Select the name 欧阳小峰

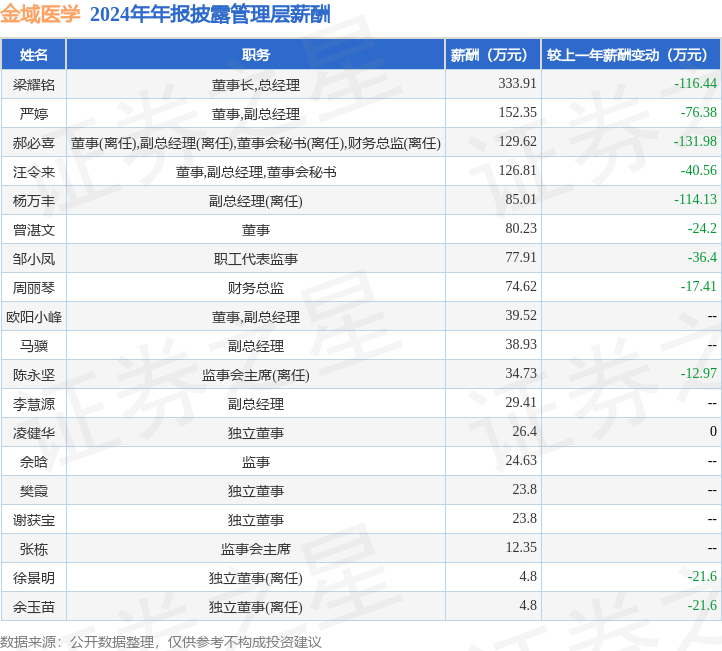coord(34,317)
